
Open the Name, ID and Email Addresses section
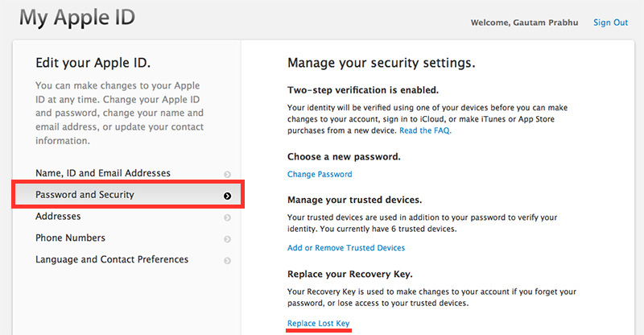103,173
